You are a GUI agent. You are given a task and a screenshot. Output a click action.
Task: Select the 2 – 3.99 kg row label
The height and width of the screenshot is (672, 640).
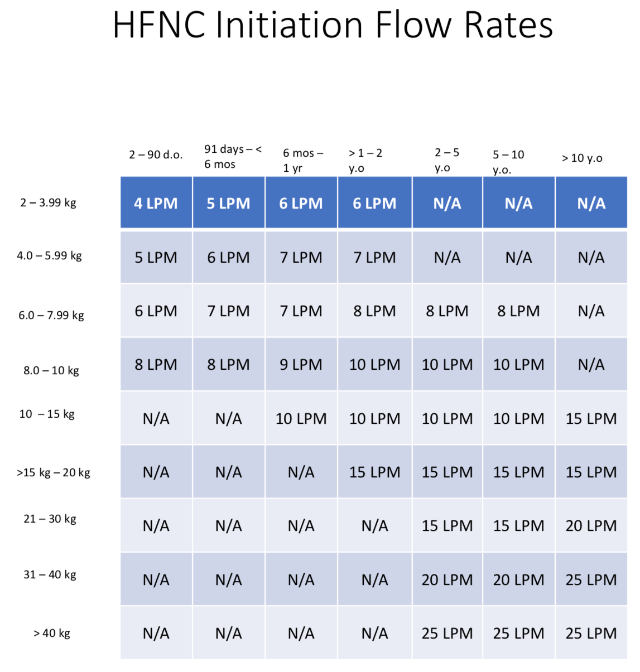click(48, 202)
